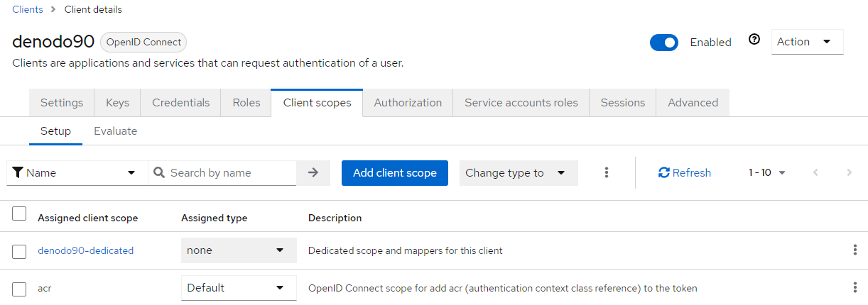
Task: Toggle the Enabled switch off
Action: tap(664, 43)
